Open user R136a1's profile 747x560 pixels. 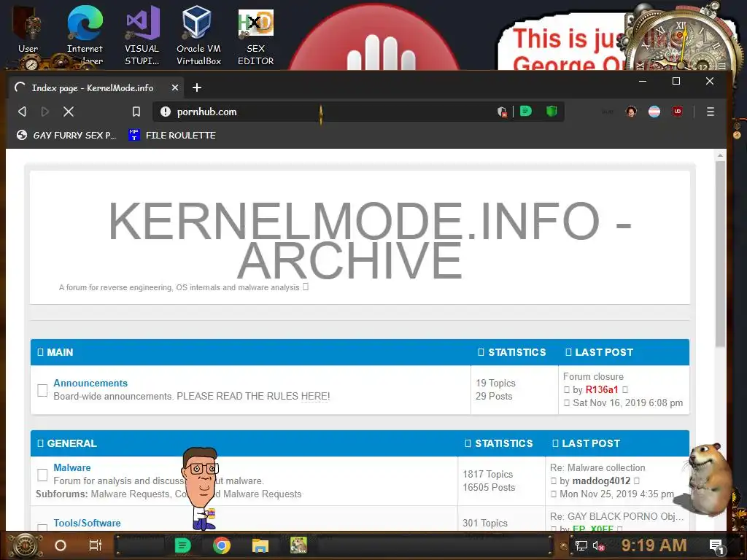click(602, 389)
